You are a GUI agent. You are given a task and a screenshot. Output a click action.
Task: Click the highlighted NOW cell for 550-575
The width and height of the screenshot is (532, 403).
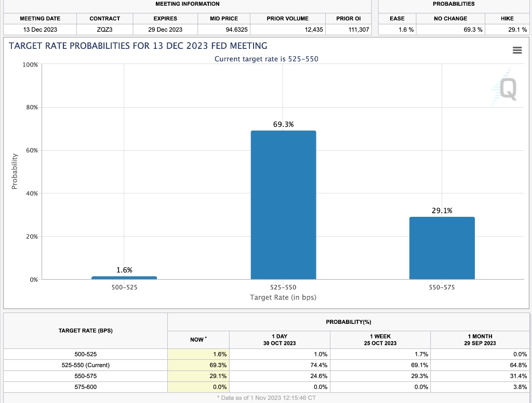click(x=197, y=376)
